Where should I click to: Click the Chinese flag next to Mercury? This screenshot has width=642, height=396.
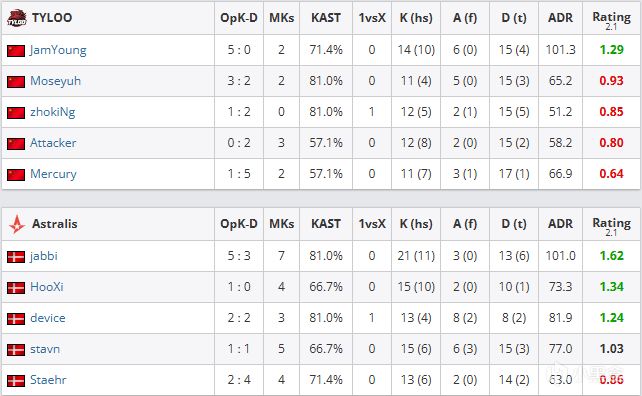pyautogui.click(x=16, y=175)
